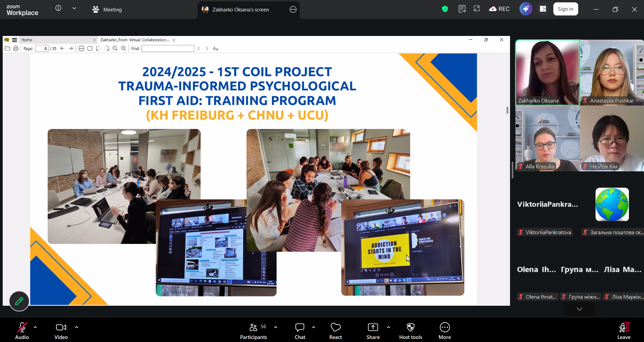644x342 pixels.
Task: Toggle the layout view icon
Action: [543, 9]
